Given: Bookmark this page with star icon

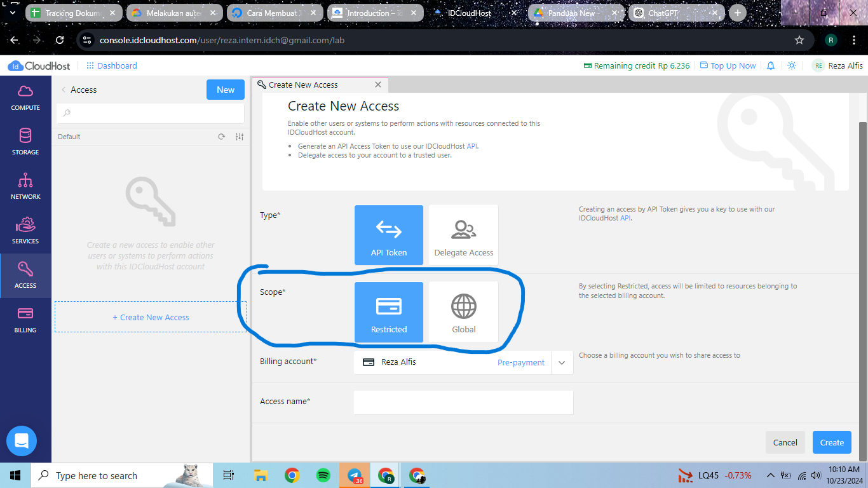Looking at the screenshot, I should 799,40.
